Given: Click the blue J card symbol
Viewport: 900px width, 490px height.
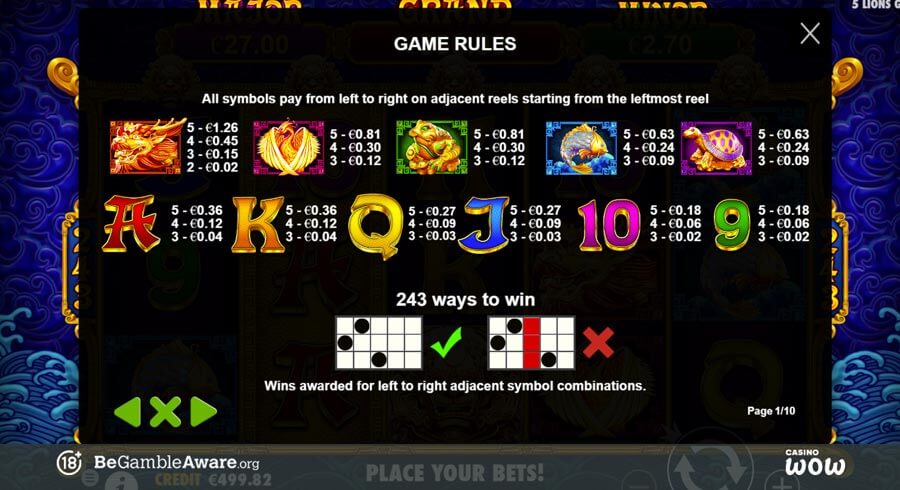Looking at the screenshot, I should pos(484,224).
